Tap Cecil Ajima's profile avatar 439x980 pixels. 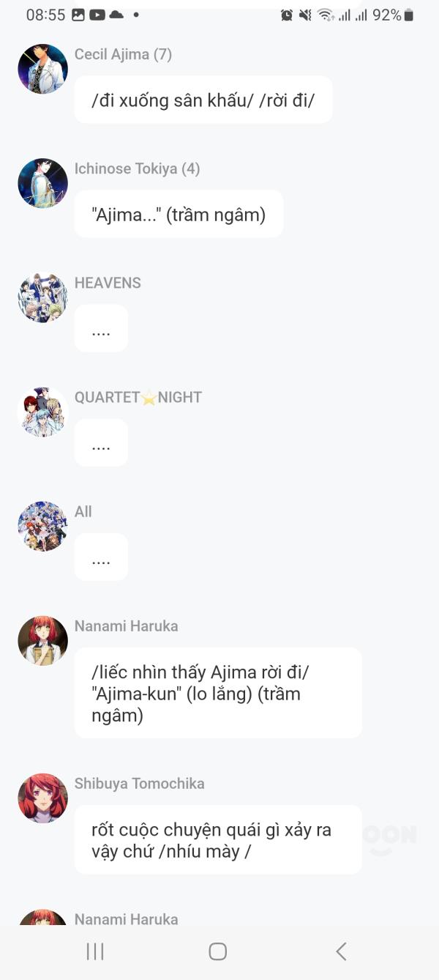(x=42, y=69)
